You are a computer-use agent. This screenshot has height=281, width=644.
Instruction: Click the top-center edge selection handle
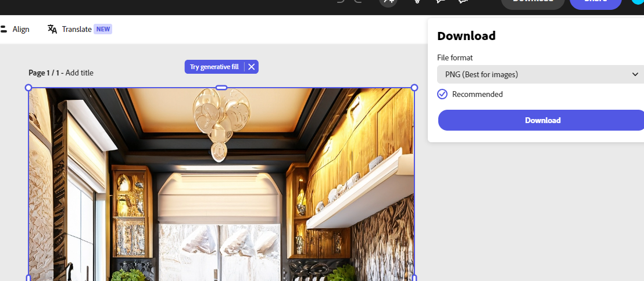[x=221, y=88]
